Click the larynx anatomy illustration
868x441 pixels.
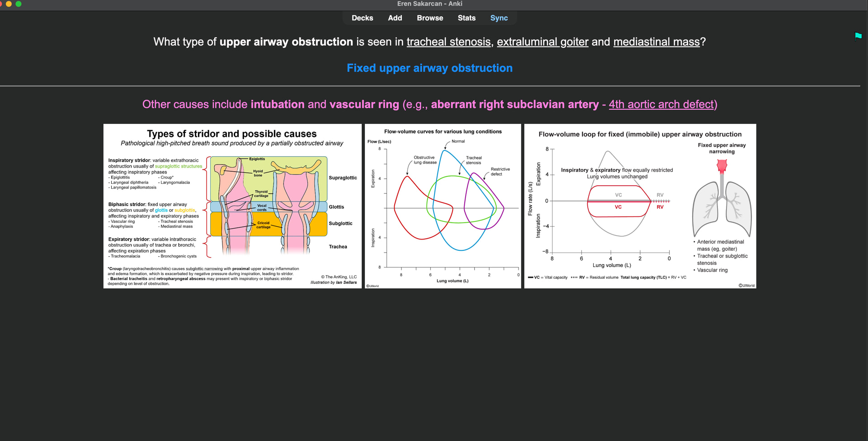point(268,206)
